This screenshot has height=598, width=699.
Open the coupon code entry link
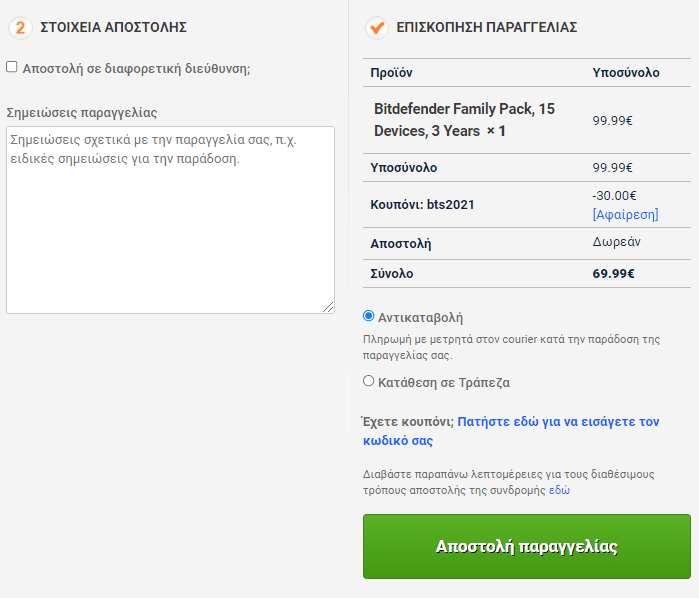(511, 431)
